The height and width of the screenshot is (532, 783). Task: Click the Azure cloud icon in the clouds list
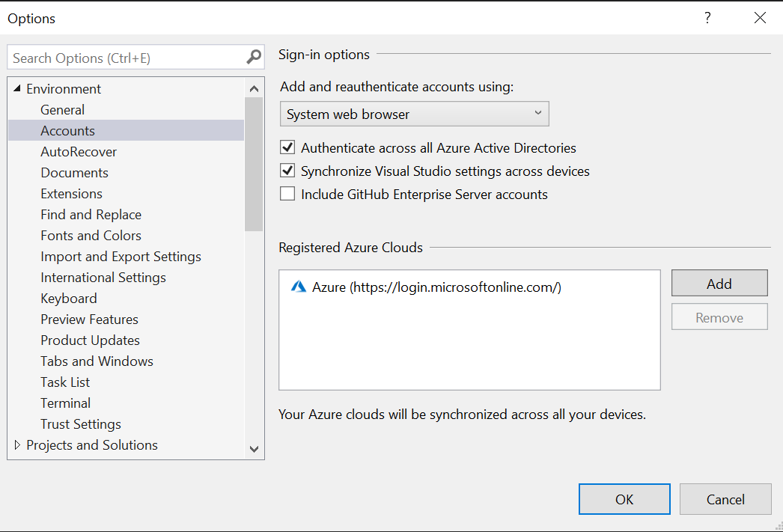(299, 287)
